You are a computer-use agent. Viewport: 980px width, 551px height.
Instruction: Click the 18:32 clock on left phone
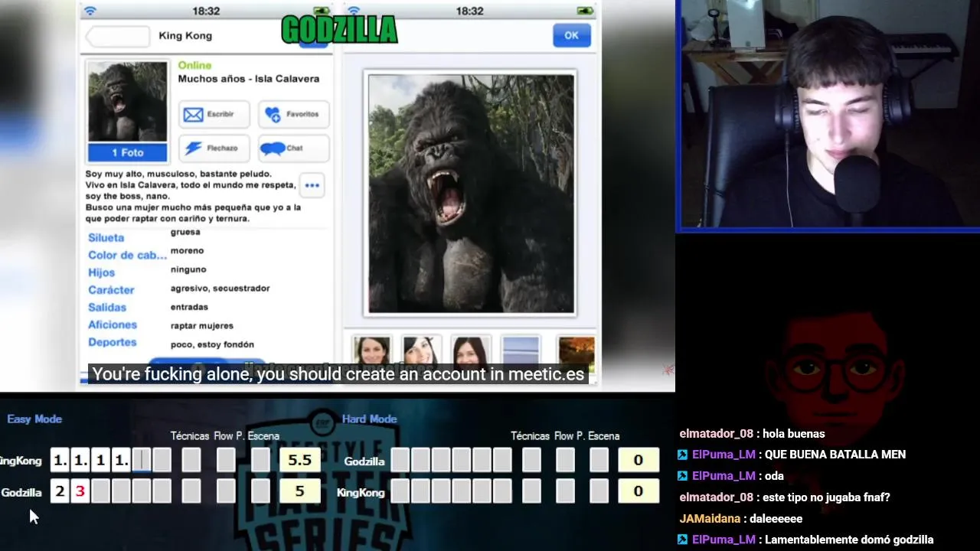tap(206, 11)
